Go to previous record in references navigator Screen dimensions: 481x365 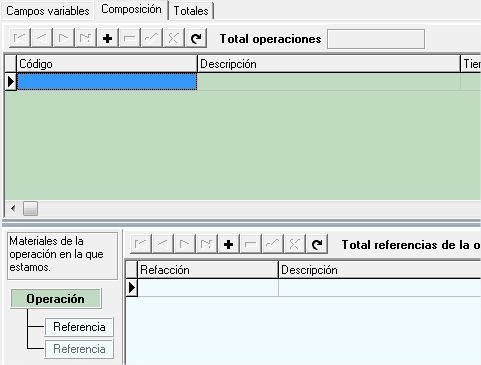pos(162,244)
